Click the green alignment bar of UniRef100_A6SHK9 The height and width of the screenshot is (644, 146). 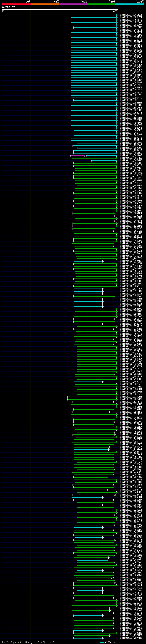[x=94, y=158]
